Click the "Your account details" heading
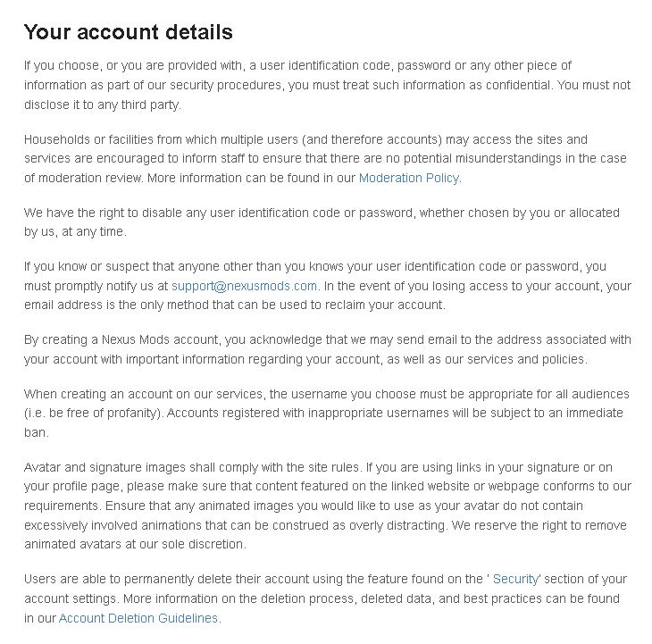The height and width of the screenshot is (644, 652). (x=129, y=32)
